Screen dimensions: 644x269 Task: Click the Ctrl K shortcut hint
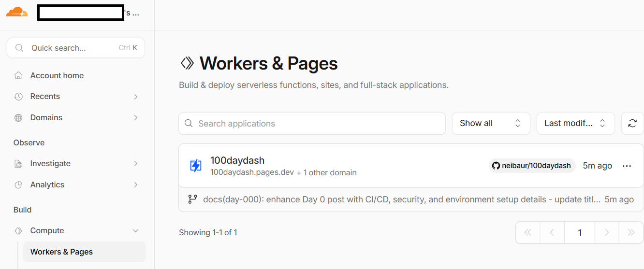tap(128, 48)
